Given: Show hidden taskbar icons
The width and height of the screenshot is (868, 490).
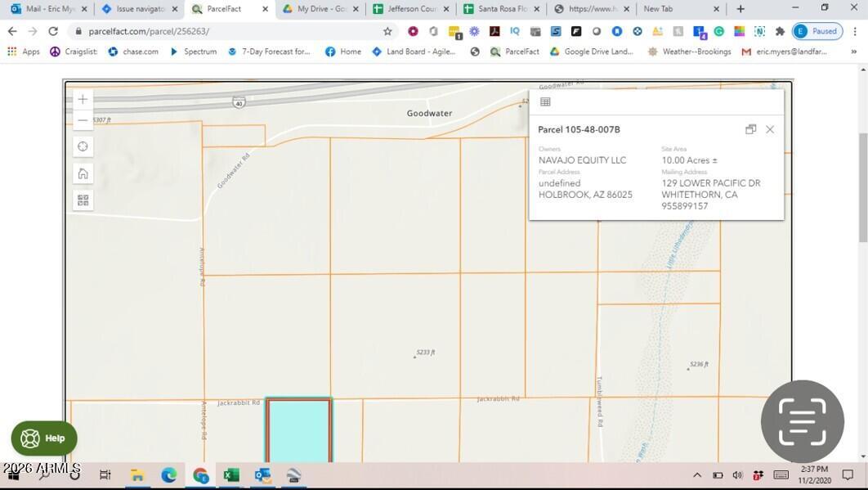Looking at the screenshot, I should 696,474.
